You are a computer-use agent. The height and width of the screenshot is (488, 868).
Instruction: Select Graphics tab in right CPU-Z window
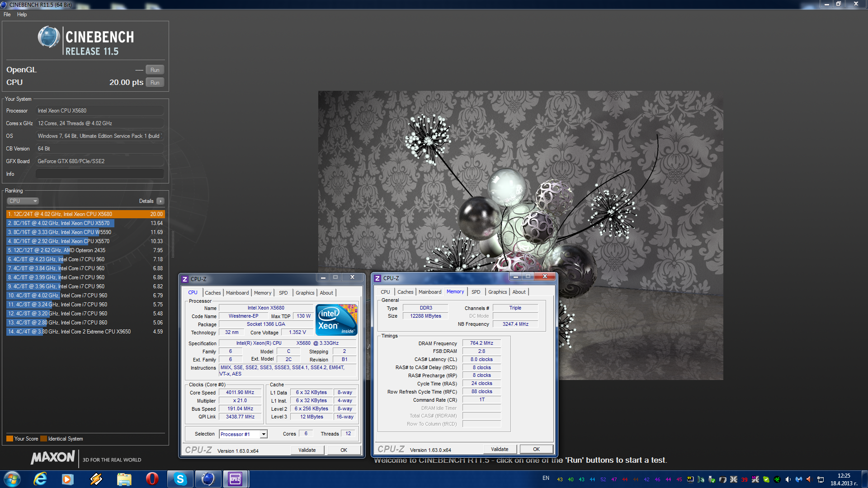[498, 292]
